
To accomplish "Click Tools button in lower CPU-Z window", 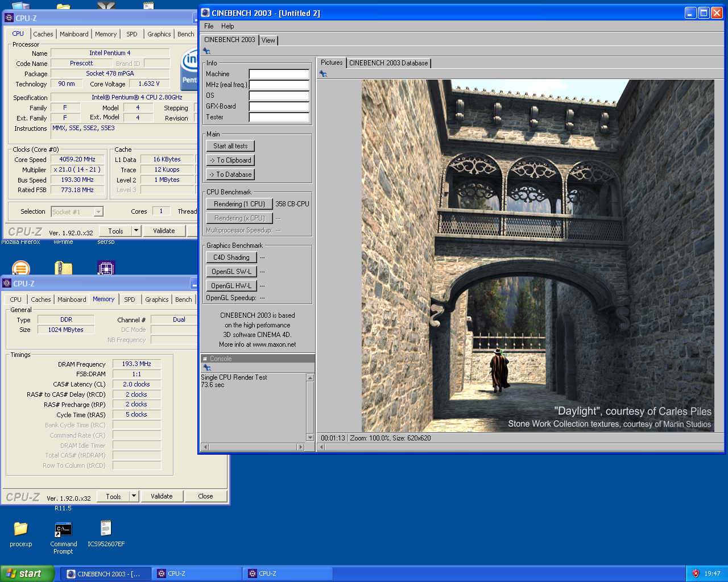I will point(113,496).
